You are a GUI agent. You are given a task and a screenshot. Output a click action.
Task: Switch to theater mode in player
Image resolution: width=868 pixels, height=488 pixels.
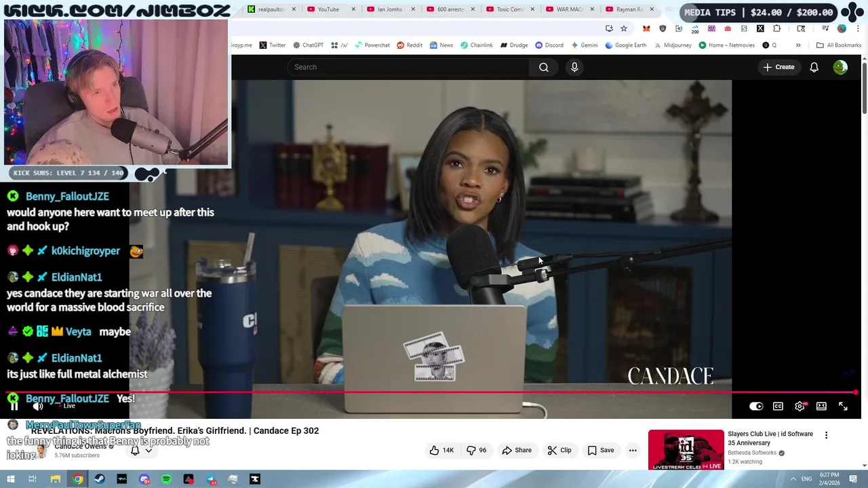coord(821,406)
